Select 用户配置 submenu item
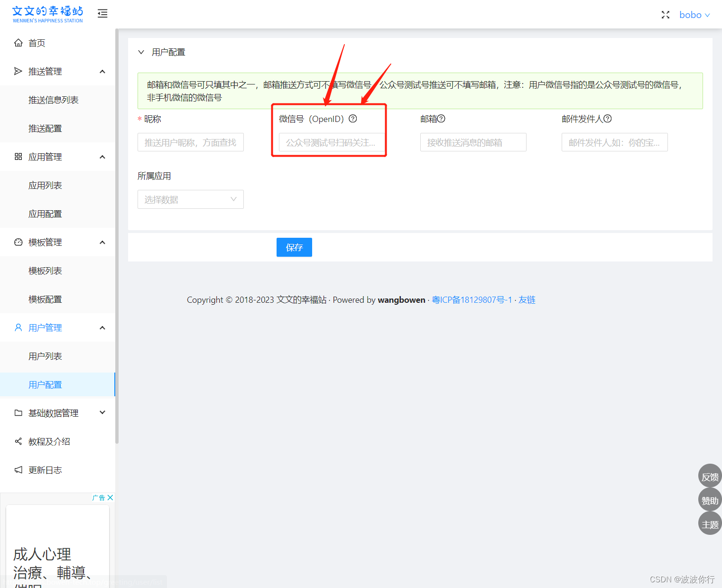 pyautogui.click(x=57, y=384)
